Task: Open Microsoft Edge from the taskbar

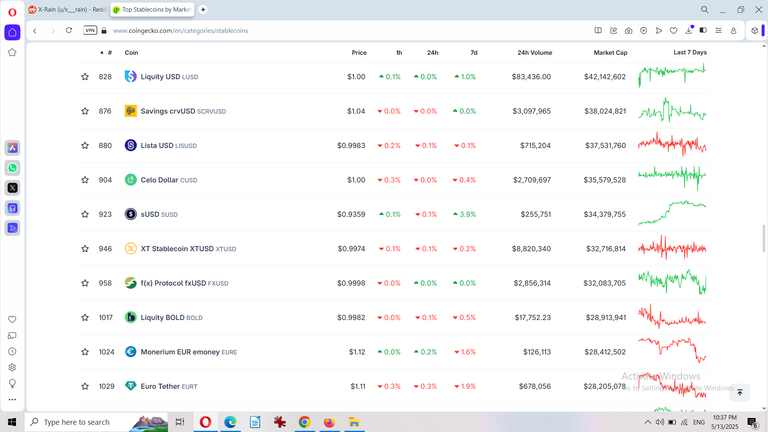Action: click(230, 422)
